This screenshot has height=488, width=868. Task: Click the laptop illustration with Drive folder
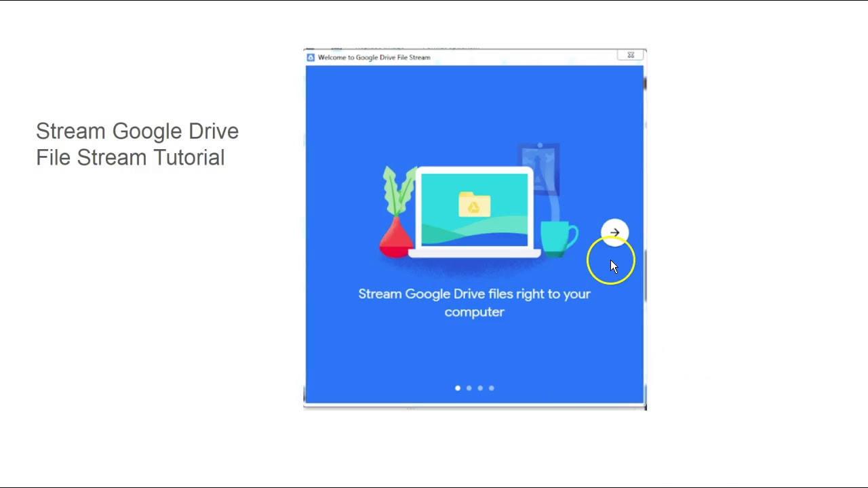pos(475,212)
